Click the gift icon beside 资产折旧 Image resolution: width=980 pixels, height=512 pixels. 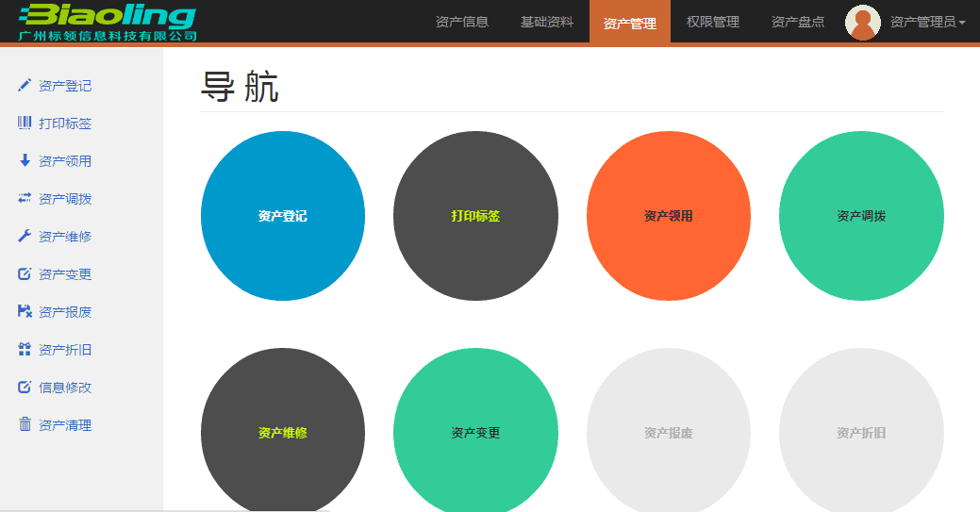coord(25,350)
